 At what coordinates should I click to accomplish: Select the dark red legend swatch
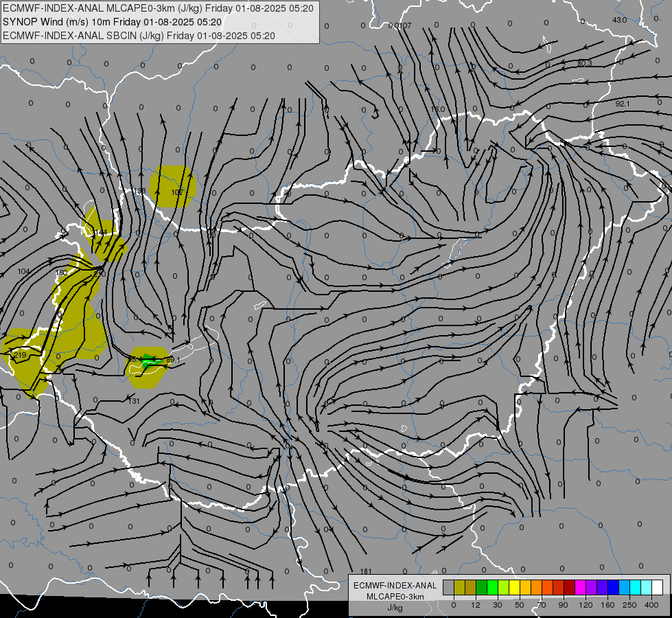coord(569,588)
